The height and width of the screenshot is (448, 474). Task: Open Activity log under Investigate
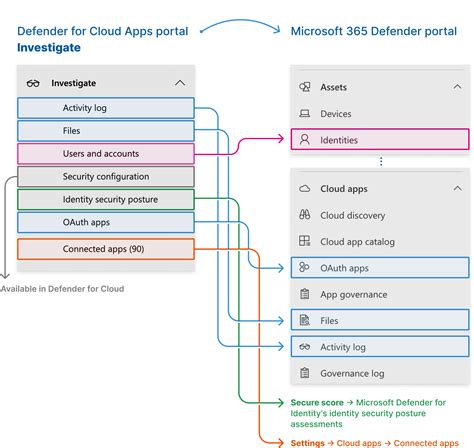click(x=106, y=108)
